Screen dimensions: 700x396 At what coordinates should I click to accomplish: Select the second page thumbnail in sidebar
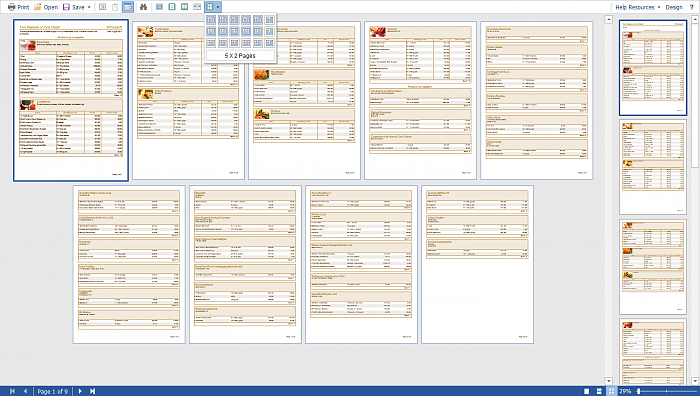coord(653,167)
